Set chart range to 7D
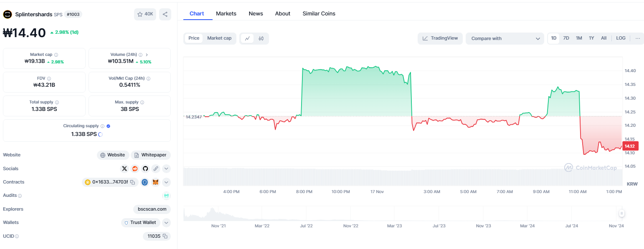Viewport: 644px width, 249px height. click(x=566, y=38)
